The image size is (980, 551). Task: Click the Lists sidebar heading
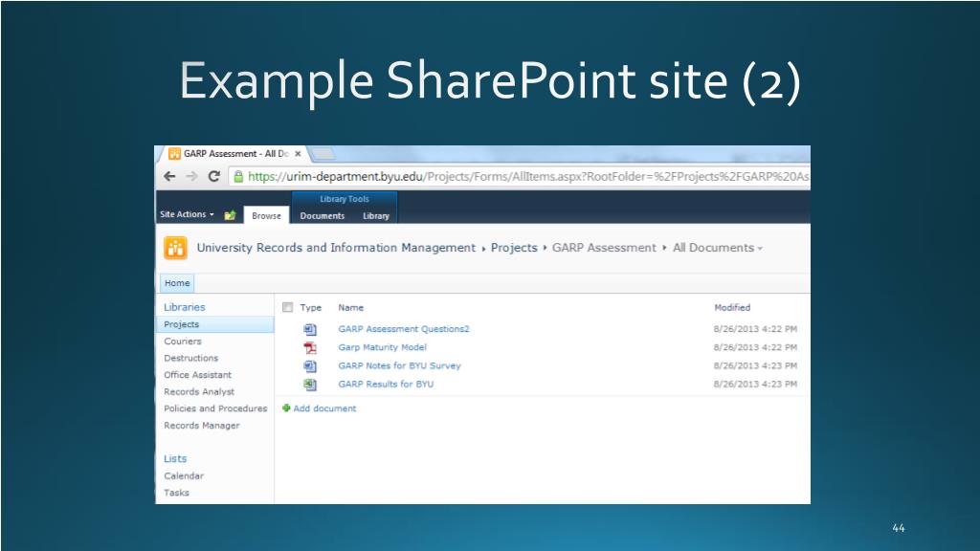click(x=175, y=458)
